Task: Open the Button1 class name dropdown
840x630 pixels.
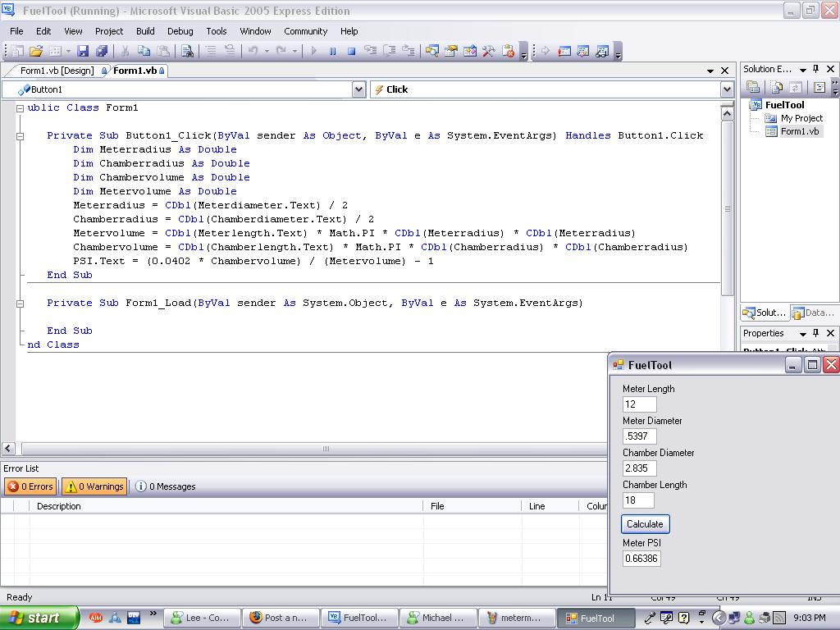Action: (x=358, y=89)
